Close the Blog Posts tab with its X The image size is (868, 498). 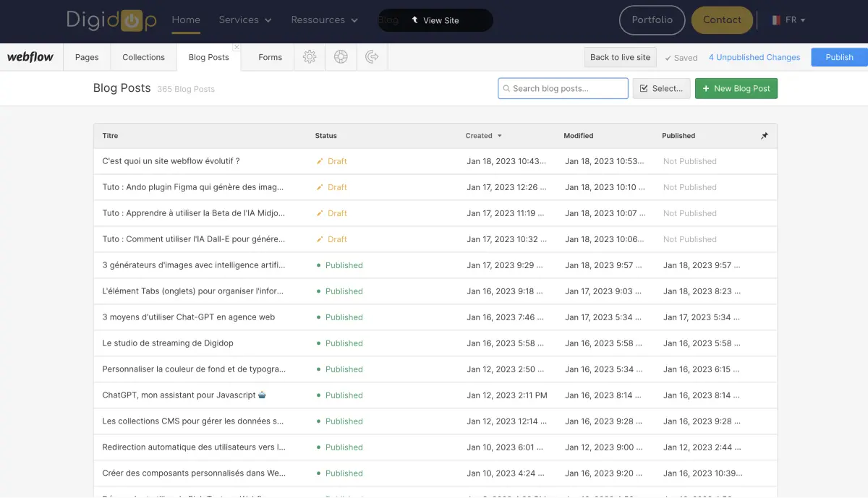point(237,48)
